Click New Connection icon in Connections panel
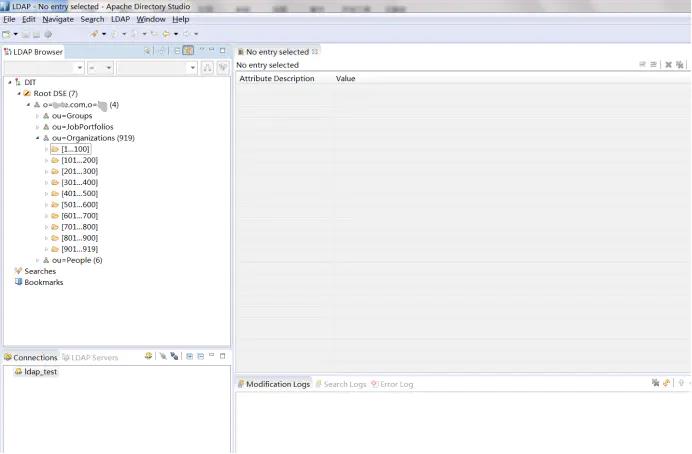 pyautogui.click(x=148, y=356)
